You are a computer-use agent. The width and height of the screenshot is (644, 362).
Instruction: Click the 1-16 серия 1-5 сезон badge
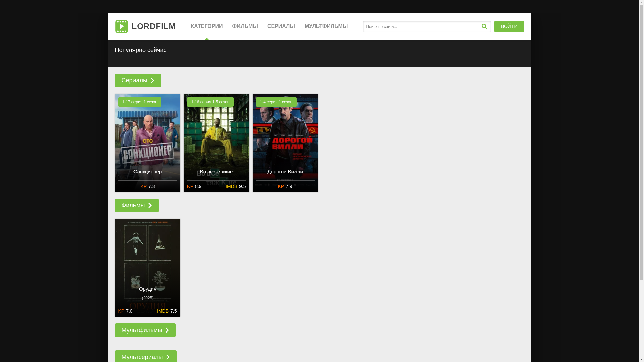(210, 102)
